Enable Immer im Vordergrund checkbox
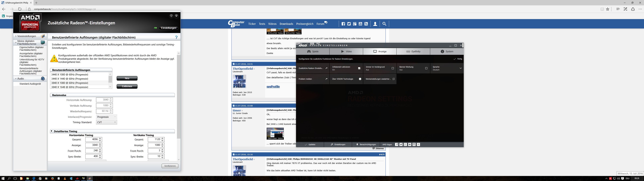This screenshot has width=644, height=181. click(x=392, y=68)
